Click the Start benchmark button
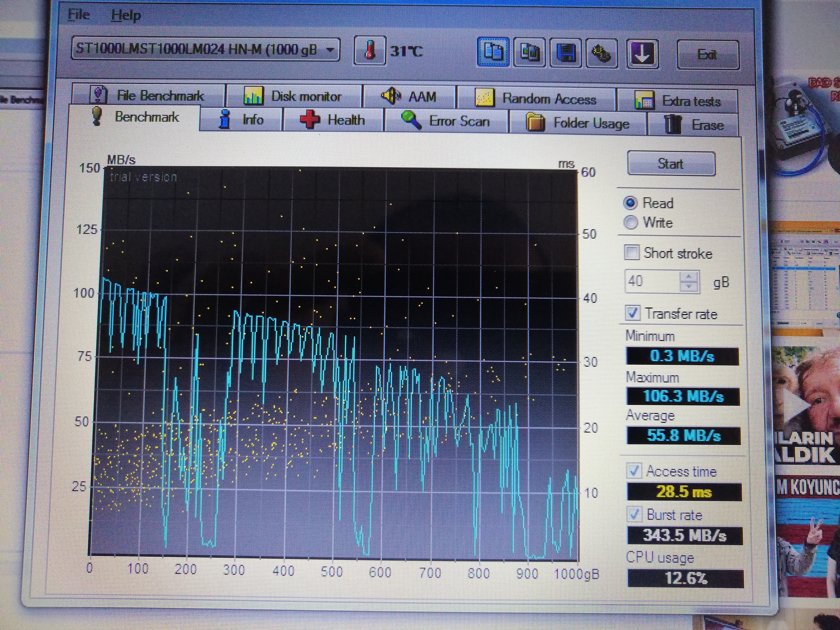Image resolution: width=840 pixels, height=630 pixels. tap(671, 164)
